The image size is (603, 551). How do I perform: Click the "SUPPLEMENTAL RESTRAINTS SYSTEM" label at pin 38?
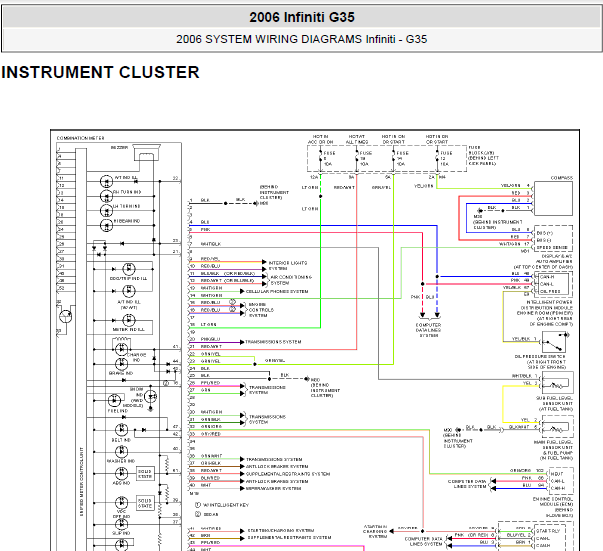[288, 474]
